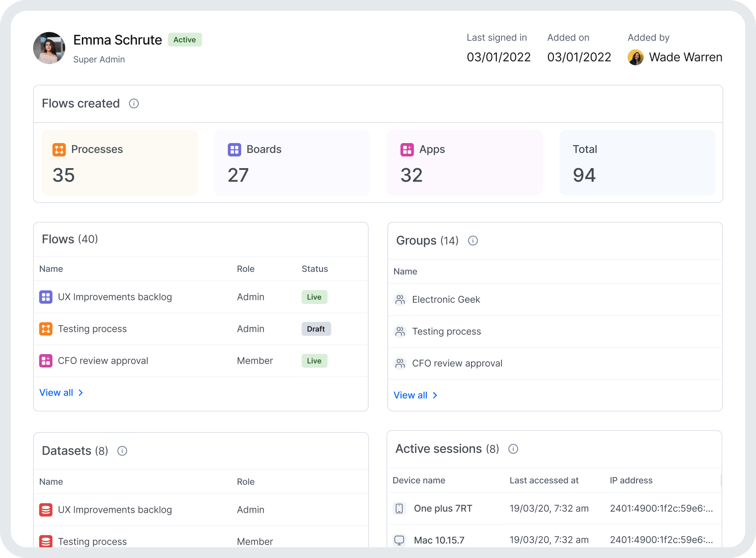
Task: Click the info icon beside Flows created
Action: [x=134, y=104]
